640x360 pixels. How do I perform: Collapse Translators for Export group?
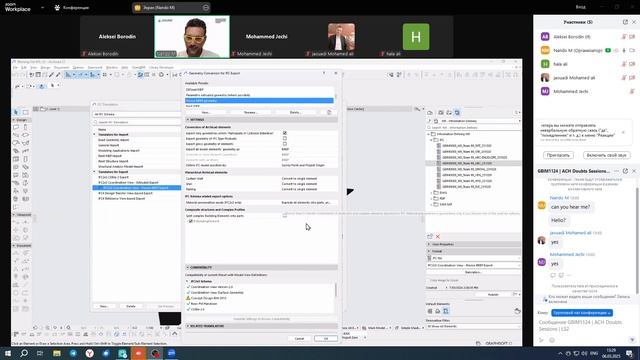[x=94, y=172]
